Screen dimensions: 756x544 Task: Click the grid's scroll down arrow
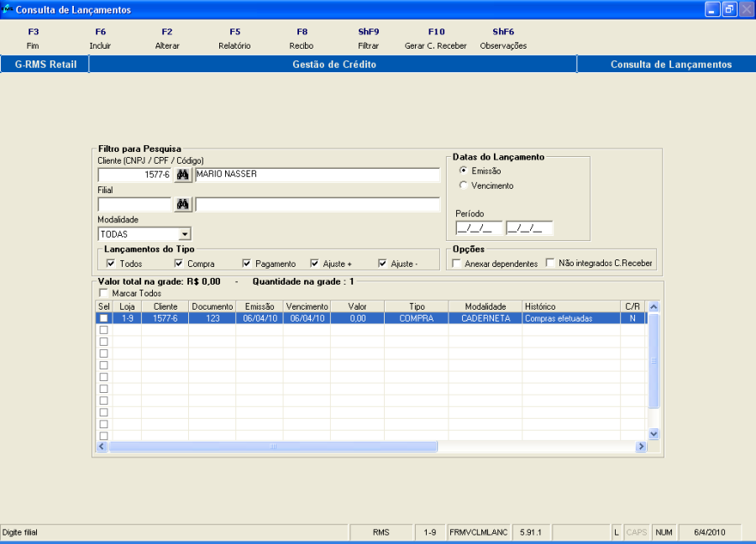654,434
